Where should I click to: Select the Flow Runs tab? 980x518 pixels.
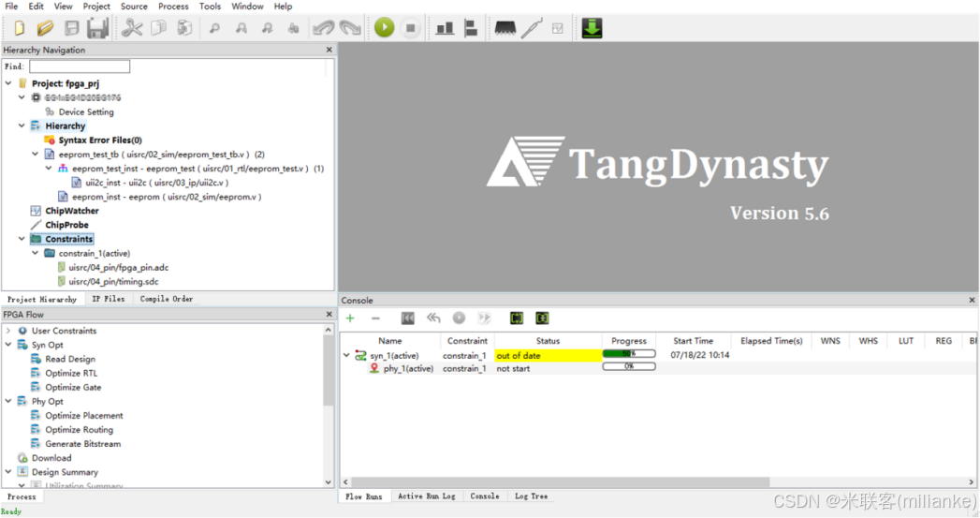click(x=364, y=496)
